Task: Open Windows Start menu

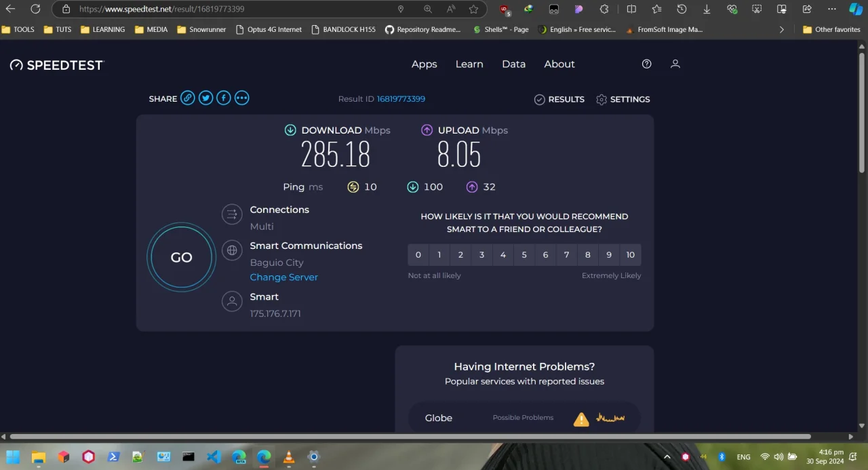Action: pyautogui.click(x=13, y=456)
